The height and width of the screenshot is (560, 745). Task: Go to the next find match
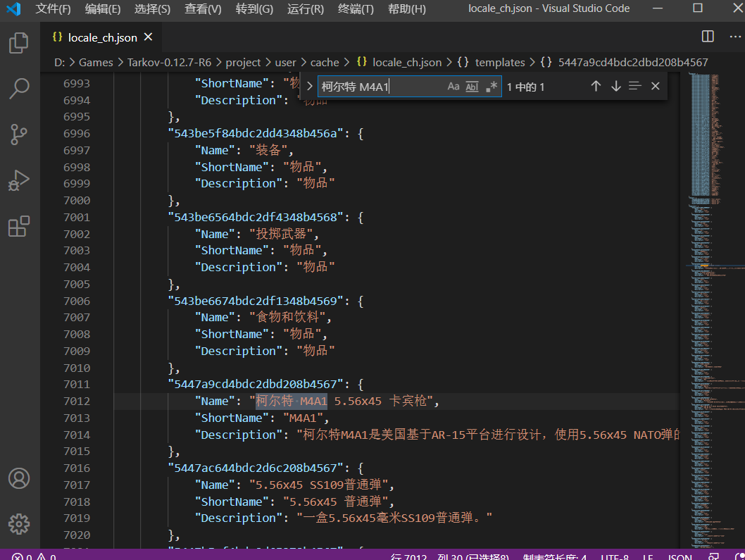coord(615,86)
